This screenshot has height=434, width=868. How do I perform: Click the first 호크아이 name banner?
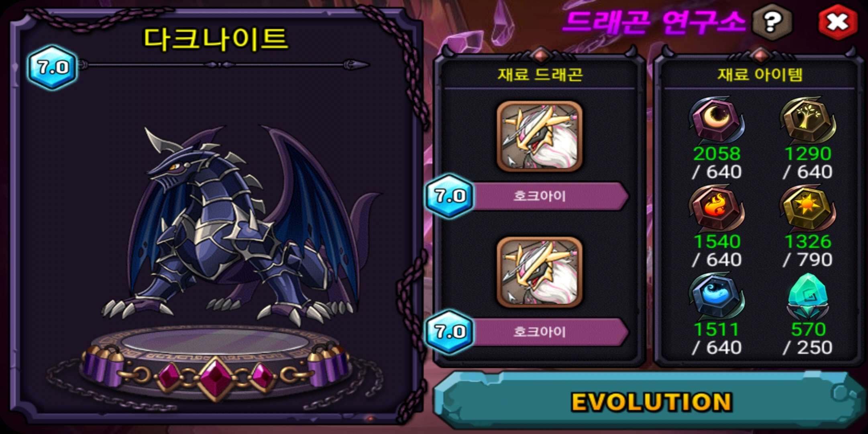[550, 196]
